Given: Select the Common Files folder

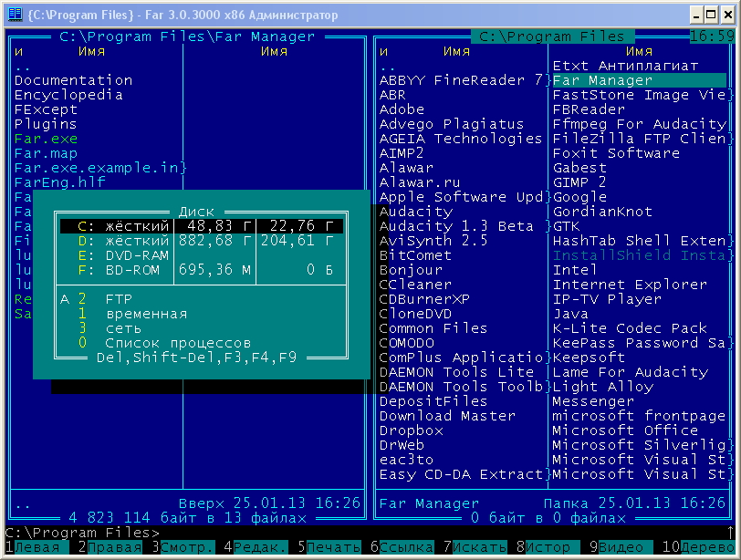Looking at the screenshot, I should tap(433, 328).
